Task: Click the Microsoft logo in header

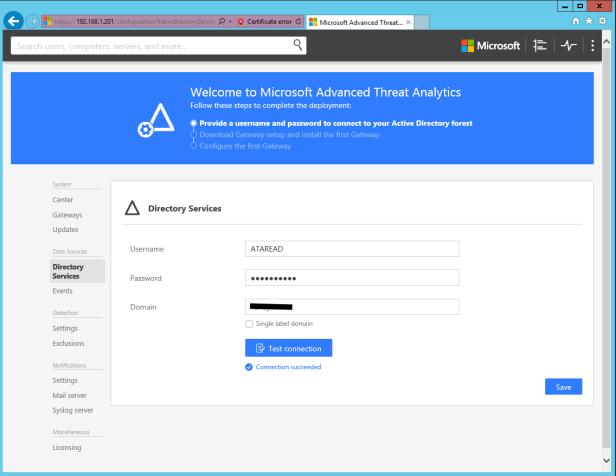Action: [x=490, y=46]
